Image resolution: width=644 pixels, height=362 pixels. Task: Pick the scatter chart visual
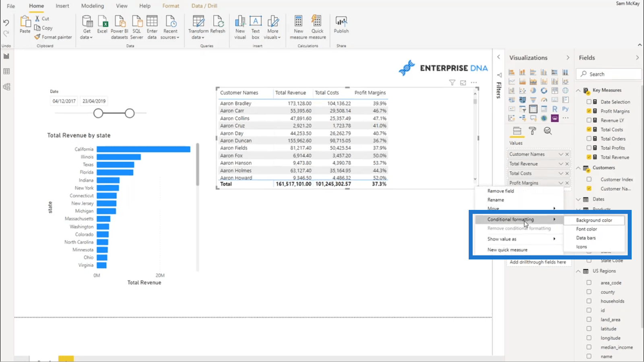(522, 90)
